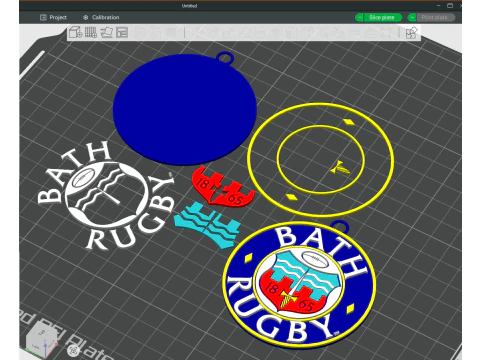
Task: Click the view orientation cube
Action: click(41, 339)
